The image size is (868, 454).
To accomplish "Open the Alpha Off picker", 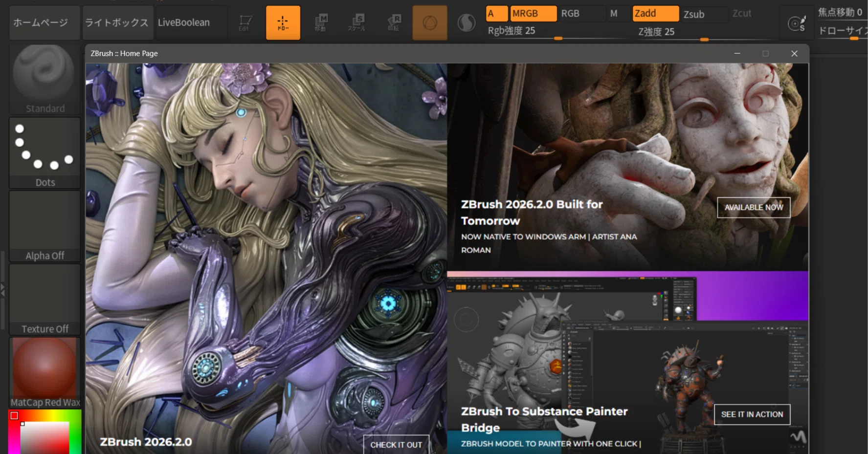I will 45,226.
